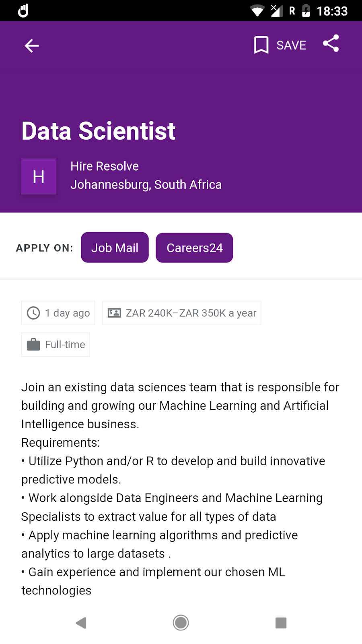Image resolution: width=362 pixels, height=644 pixels.
Task: Tap the back arrow icon
Action: (32, 45)
